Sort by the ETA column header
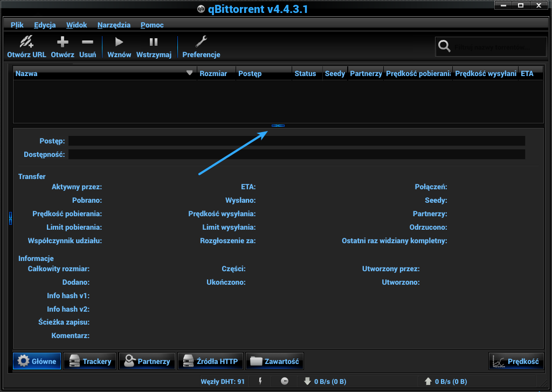The height and width of the screenshot is (392, 552). (530, 73)
